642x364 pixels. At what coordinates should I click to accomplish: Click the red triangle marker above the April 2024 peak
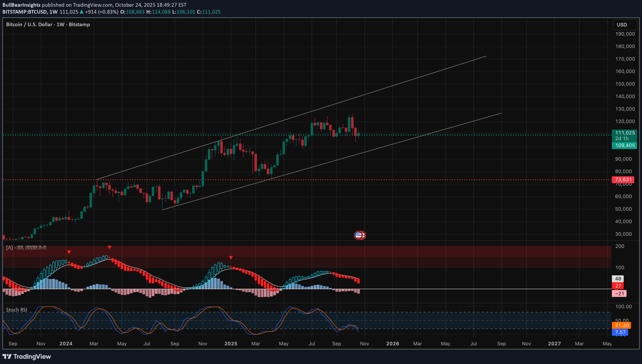click(x=109, y=247)
